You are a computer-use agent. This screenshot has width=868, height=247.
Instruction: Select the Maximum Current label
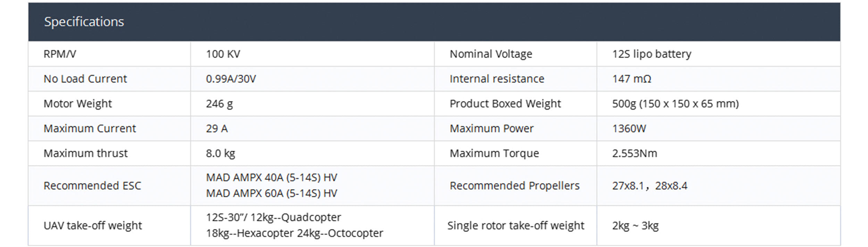coord(90,129)
